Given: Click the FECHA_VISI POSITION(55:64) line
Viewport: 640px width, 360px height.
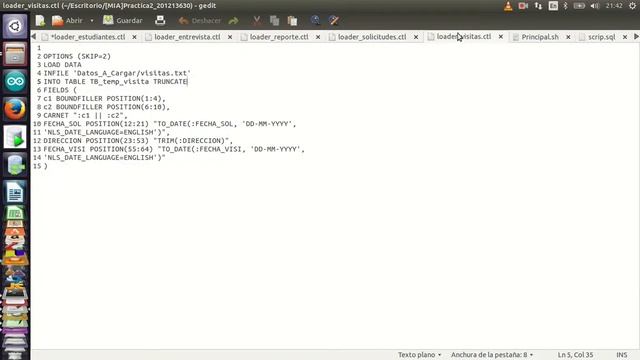Looking at the screenshot, I should [x=174, y=149].
